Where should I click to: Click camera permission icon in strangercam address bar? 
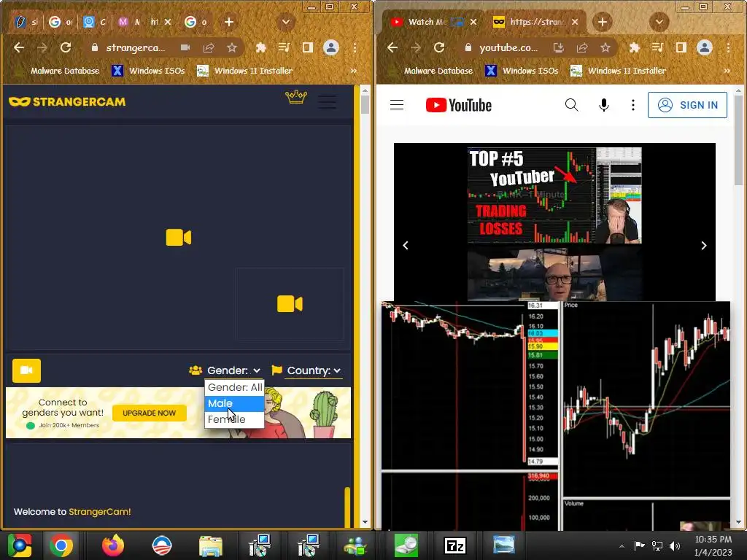pyautogui.click(x=185, y=47)
